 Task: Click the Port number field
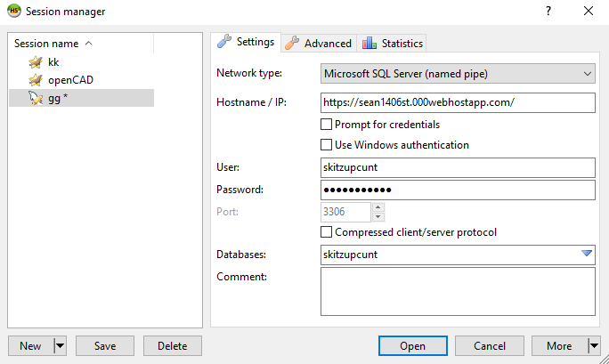tap(345, 212)
